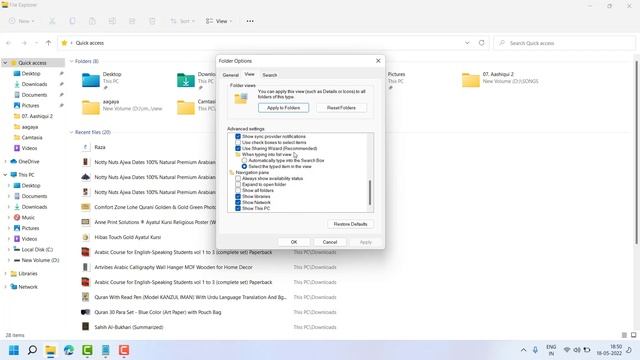This screenshot has width=640, height=360.
Task: Click the Search Quick access field
Action: (565, 43)
